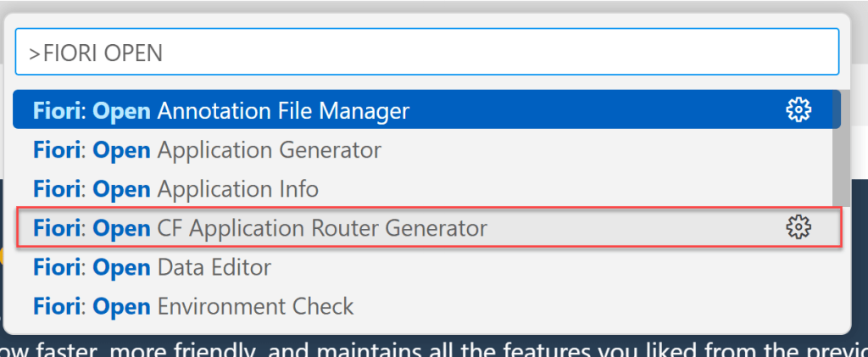
Task: Click the background page text below the palette
Action: (424, 348)
